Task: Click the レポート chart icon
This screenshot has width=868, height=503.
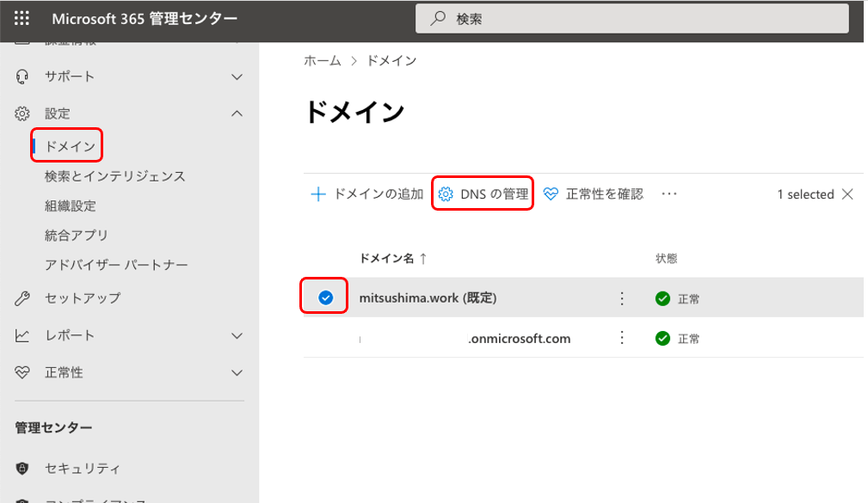Action: pos(22,335)
